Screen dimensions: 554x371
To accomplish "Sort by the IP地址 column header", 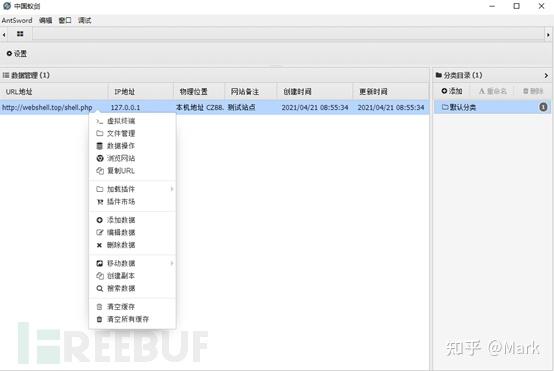I will coord(141,92).
